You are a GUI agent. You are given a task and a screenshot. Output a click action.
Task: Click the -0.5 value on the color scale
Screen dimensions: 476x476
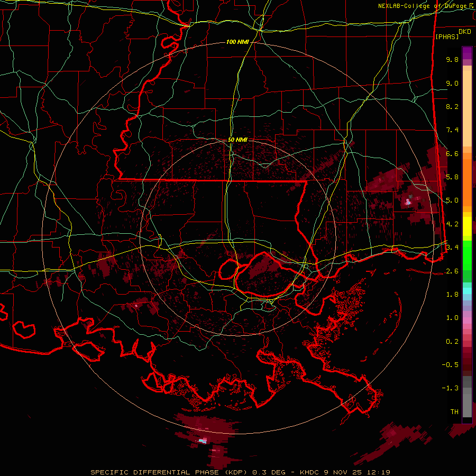click(x=450, y=365)
